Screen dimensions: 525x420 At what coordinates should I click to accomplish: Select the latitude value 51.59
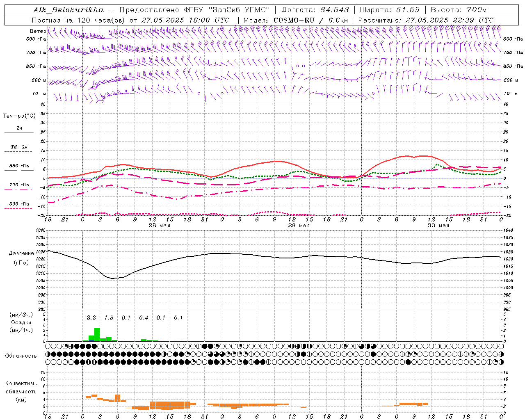(x=408, y=10)
